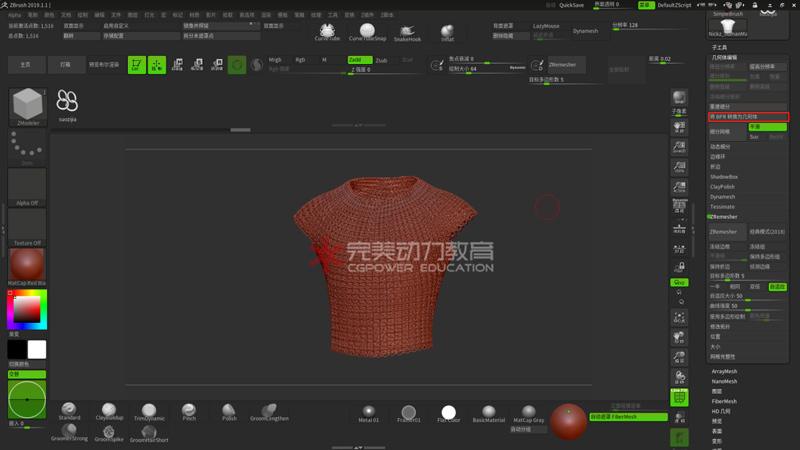Activate the green Edit mode icon
The image size is (800, 450).
[136, 65]
